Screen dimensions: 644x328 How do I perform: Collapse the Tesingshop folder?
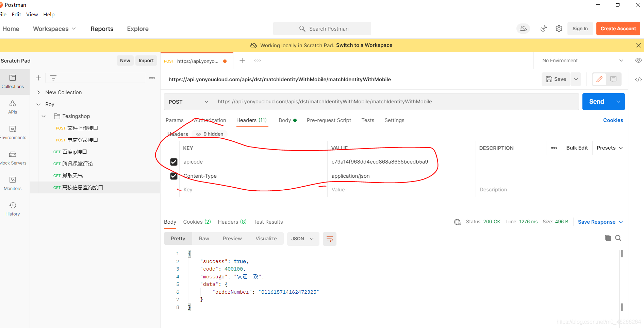[44, 116]
